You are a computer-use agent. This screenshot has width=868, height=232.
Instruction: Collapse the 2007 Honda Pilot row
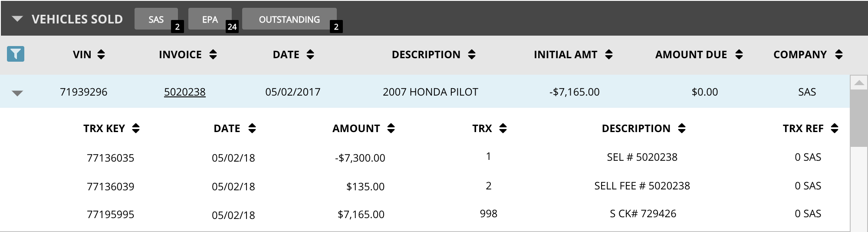coord(17,93)
